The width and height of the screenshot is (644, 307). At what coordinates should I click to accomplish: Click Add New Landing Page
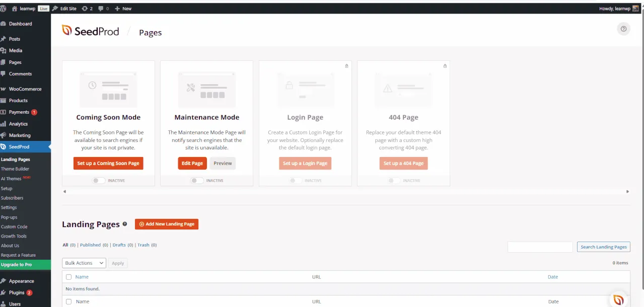click(167, 224)
